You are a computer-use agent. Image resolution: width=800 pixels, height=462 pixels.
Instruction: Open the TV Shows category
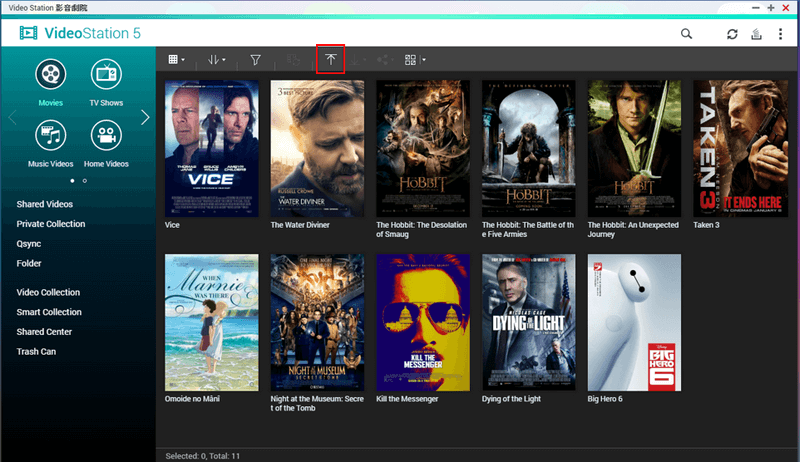pyautogui.click(x=106, y=83)
